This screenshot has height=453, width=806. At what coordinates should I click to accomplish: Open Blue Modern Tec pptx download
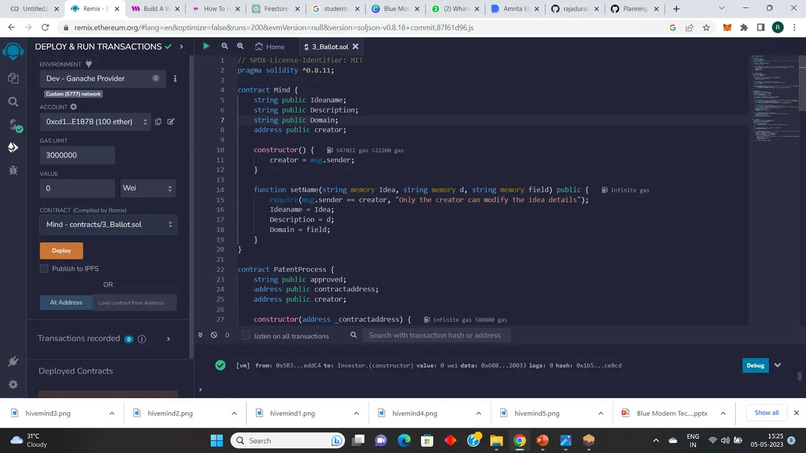671,413
